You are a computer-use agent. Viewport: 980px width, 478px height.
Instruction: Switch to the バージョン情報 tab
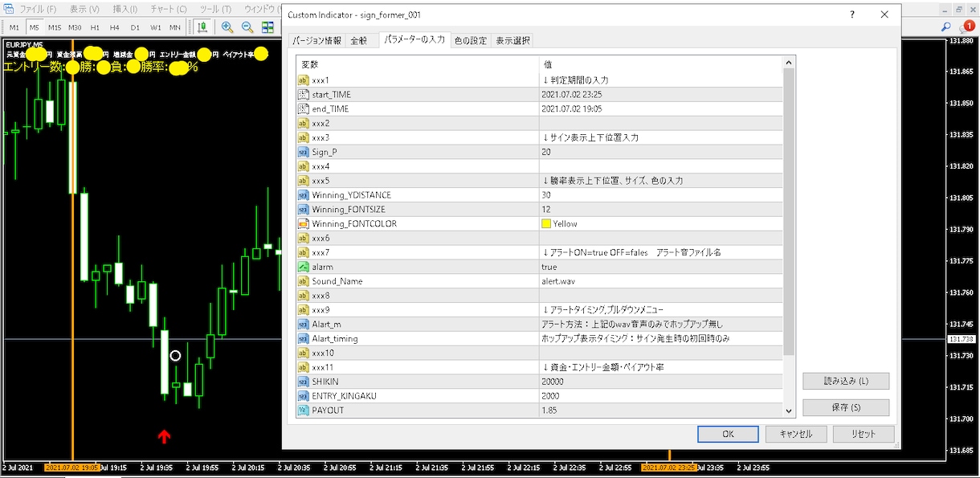click(316, 40)
